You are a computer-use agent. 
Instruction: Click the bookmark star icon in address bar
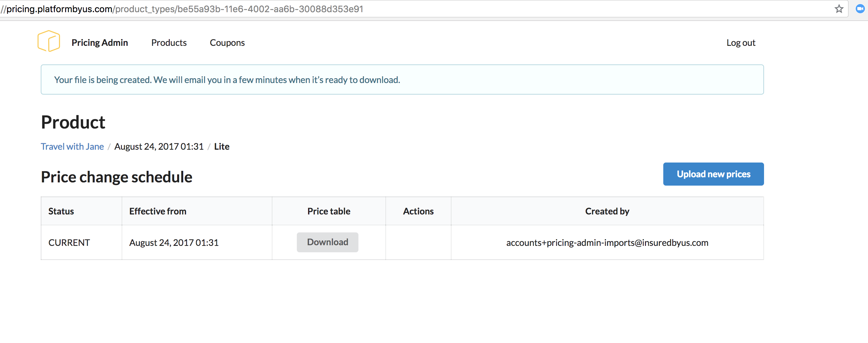tap(839, 9)
